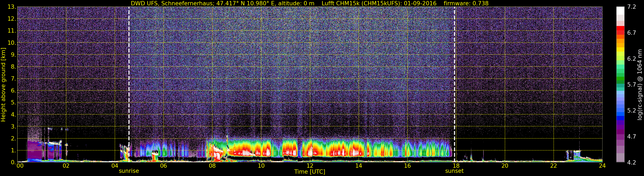The width and height of the screenshot is (644, 176).
Task: Click the log(rc-signal) @ 1064 nm label
Action: [640, 85]
